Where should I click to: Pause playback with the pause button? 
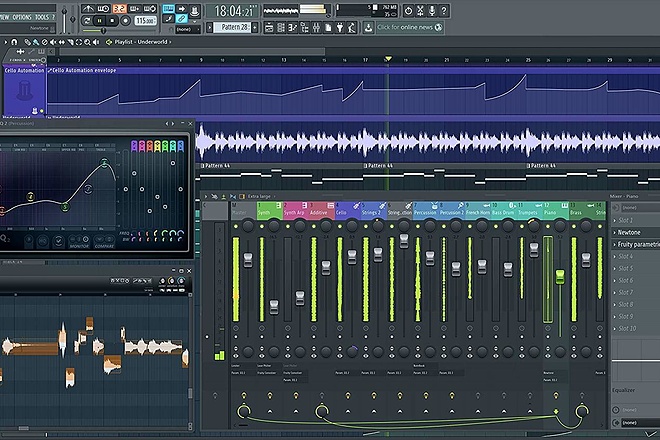click(99, 20)
